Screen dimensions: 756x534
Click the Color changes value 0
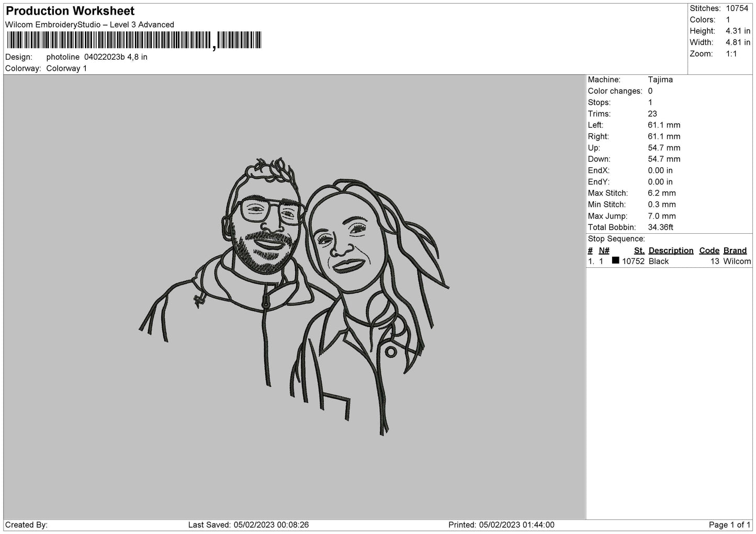pos(650,91)
